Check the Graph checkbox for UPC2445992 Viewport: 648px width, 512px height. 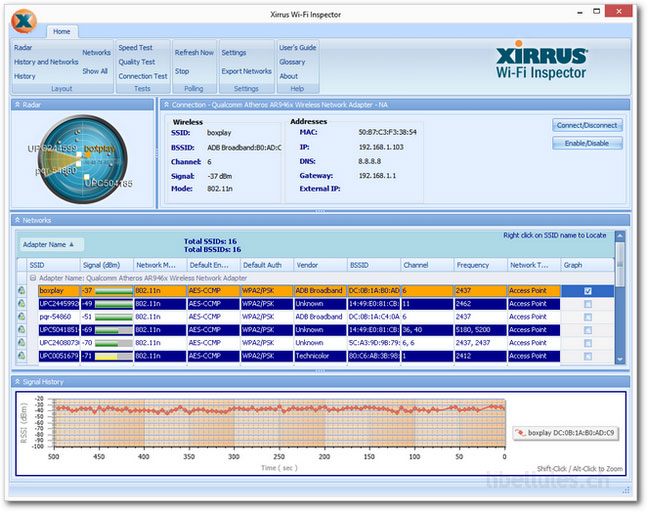(x=588, y=304)
